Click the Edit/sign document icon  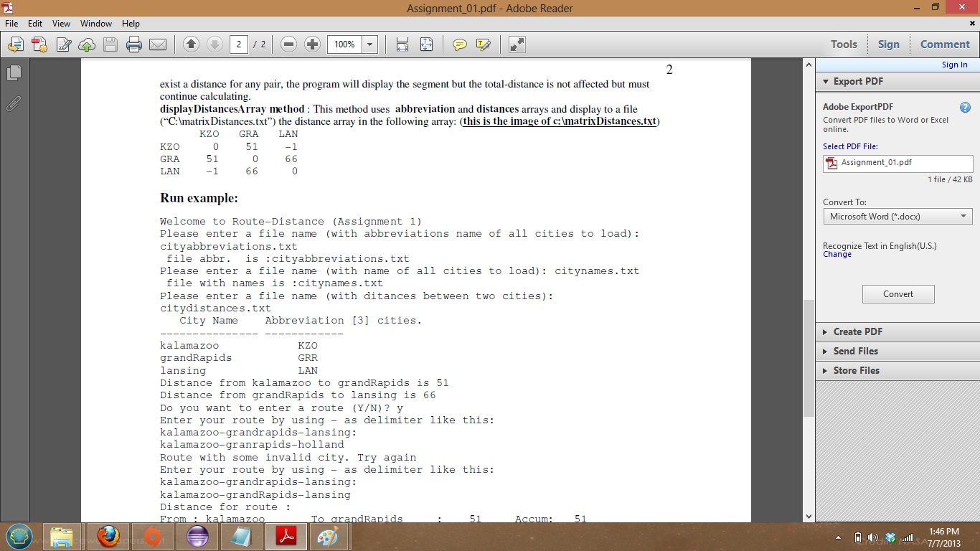coord(63,44)
